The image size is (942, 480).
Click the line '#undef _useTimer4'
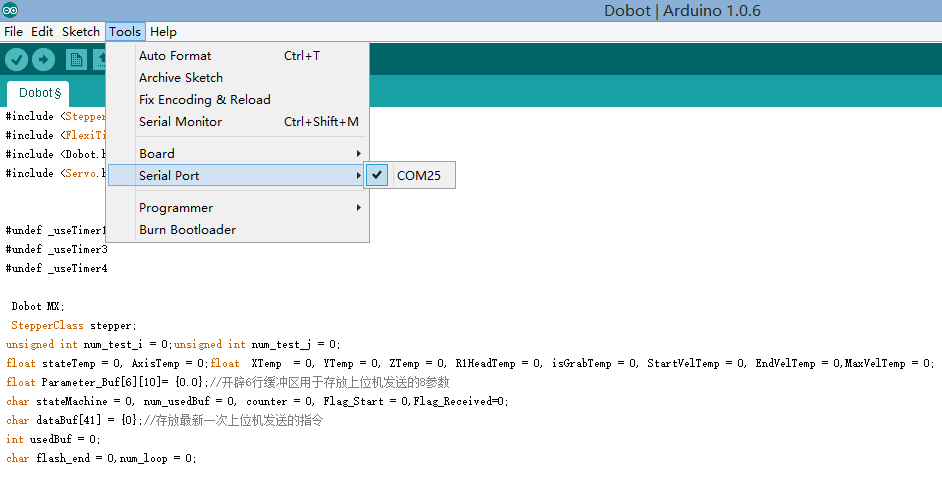pyautogui.click(x=56, y=269)
